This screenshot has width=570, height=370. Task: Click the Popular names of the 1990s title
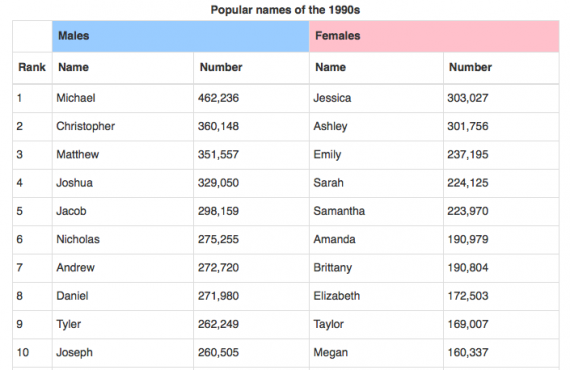coord(285,10)
